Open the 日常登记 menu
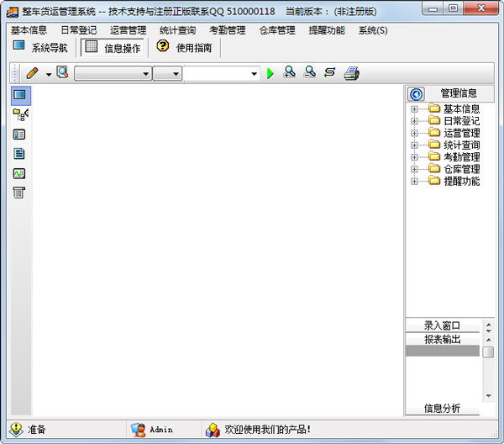Image resolution: width=504 pixels, height=444 pixels. tap(79, 30)
